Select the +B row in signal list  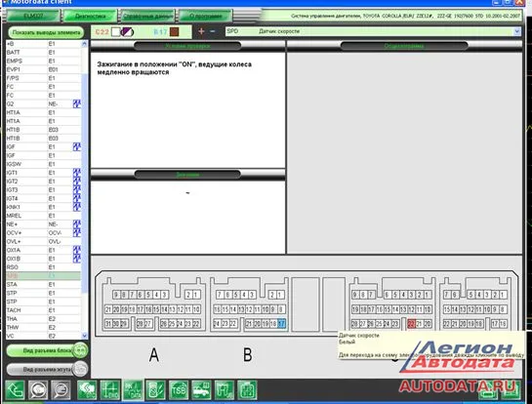coord(43,44)
